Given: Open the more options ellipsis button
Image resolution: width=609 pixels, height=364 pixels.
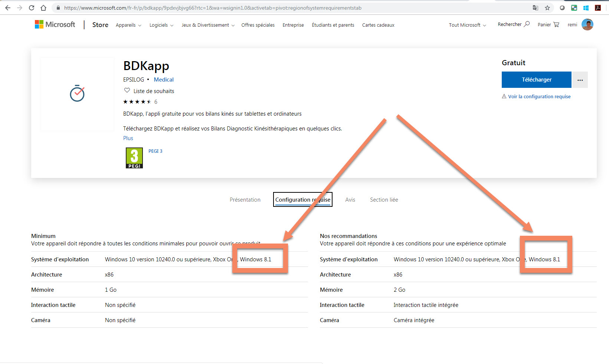Looking at the screenshot, I should (x=580, y=80).
